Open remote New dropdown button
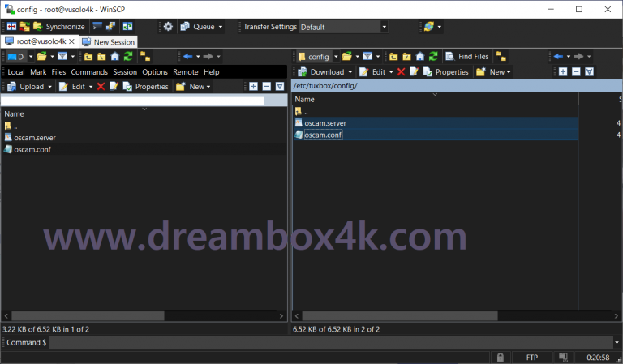Image resolution: width=623 pixels, height=364 pixels. point(493,72)
